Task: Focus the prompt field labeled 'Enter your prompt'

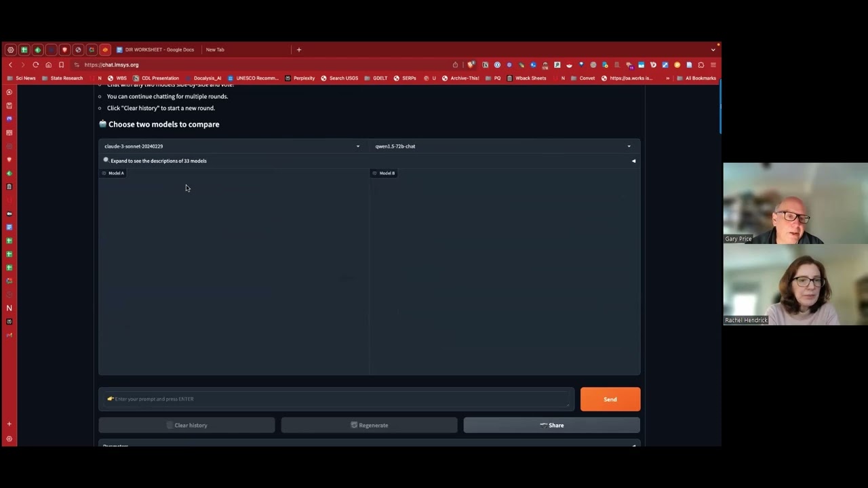Action: pyautogui.click(x=336, y=399)
